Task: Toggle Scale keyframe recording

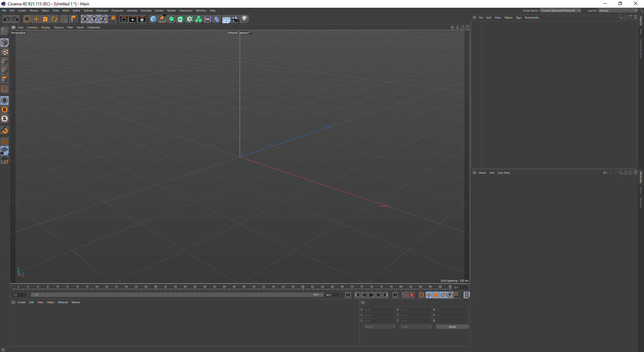Action: 436,295
